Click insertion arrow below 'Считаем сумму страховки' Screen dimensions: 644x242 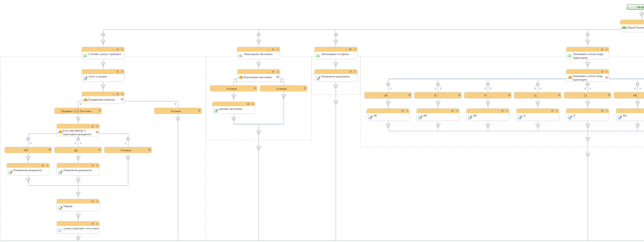pyautogui.click(x=103, y=64)
